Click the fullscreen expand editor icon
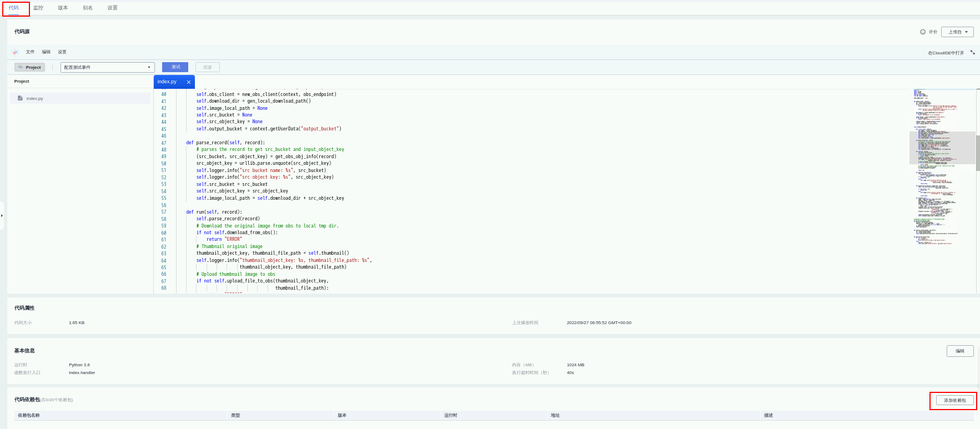The width and height of the screenshot is (980, 429). 972,52
